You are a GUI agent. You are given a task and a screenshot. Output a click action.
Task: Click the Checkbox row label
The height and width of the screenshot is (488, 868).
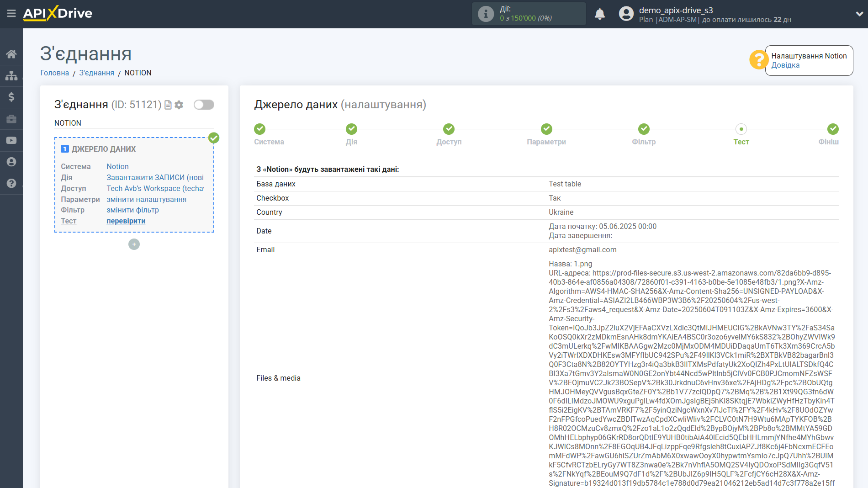(x=273, y=198)
